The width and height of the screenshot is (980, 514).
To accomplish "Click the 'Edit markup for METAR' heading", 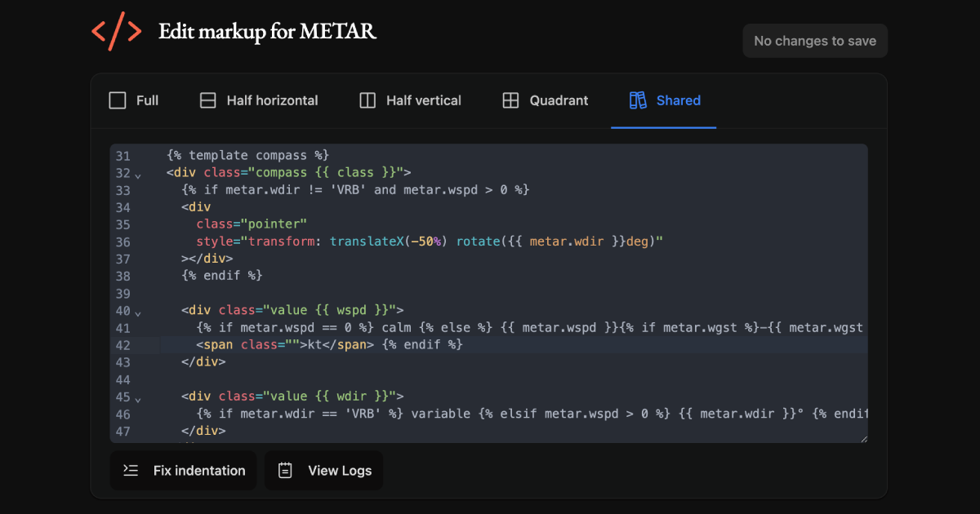I will click(x=267, y=31).
